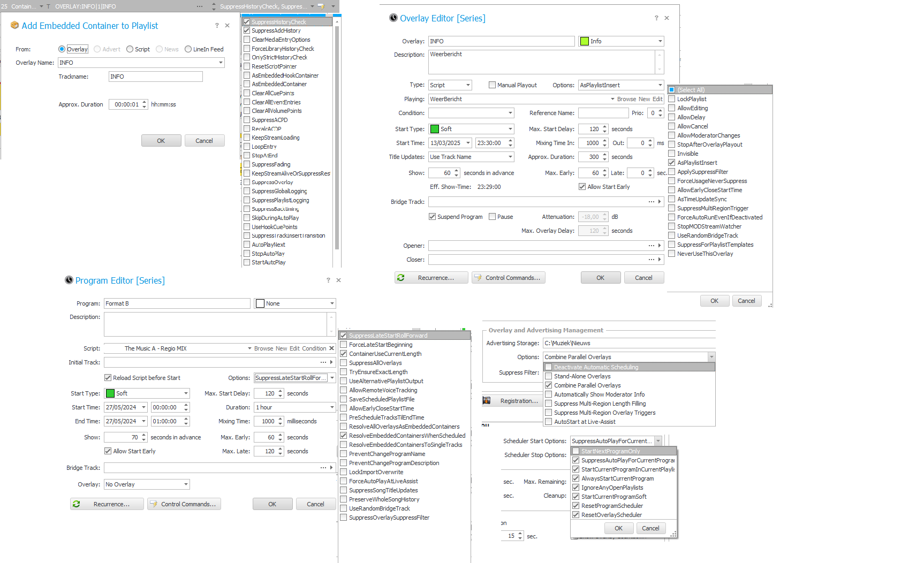Click help question mark in Overlay Editor
The width and height of the screenshot is (924, 563).
[656, 18]
